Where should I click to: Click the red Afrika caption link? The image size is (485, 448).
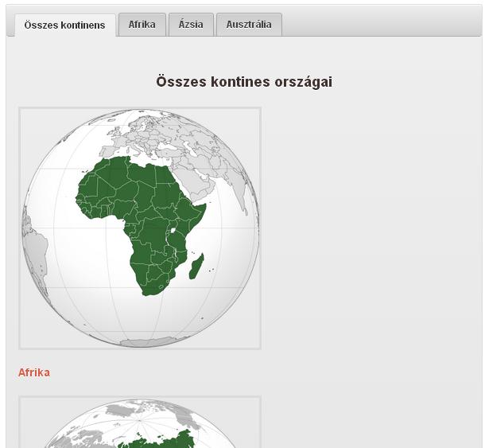34,372
